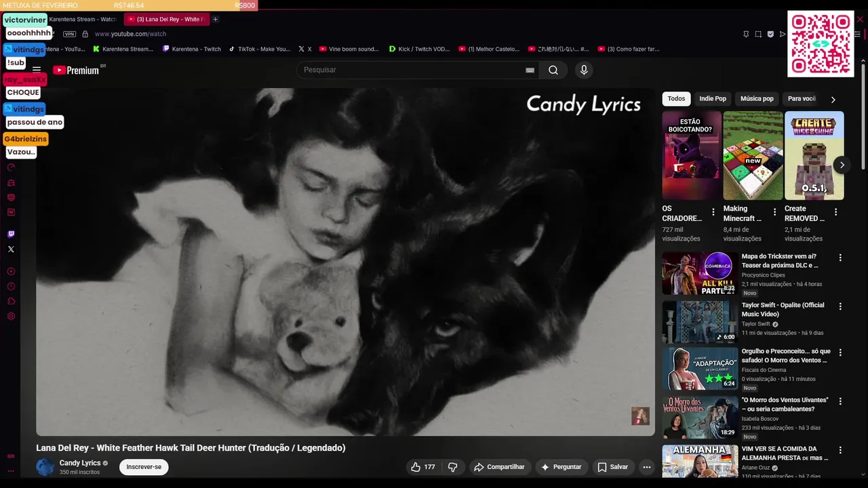The height and width of the screenshot is (488, 868).
Task: Select the Todos filter chip
Action: pos(676,99)
